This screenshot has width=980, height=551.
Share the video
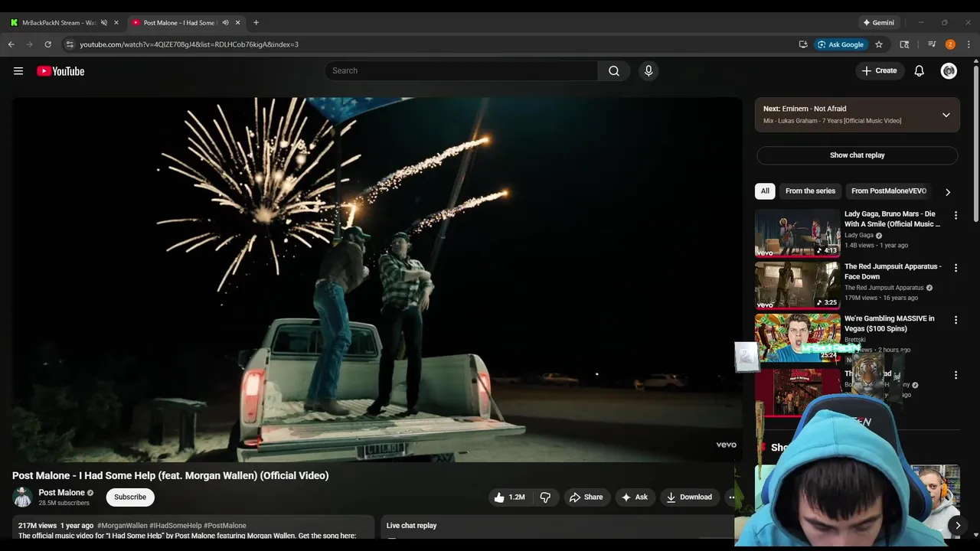[x=586, y=497]
